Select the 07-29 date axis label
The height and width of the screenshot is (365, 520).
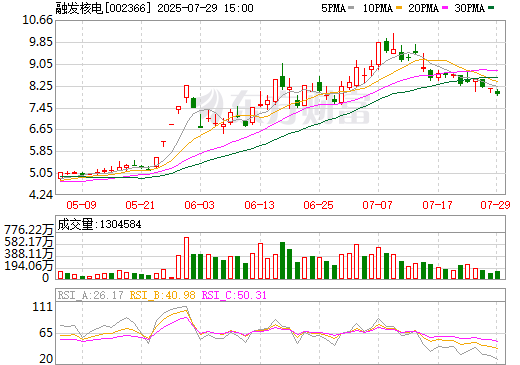(495, 205)
